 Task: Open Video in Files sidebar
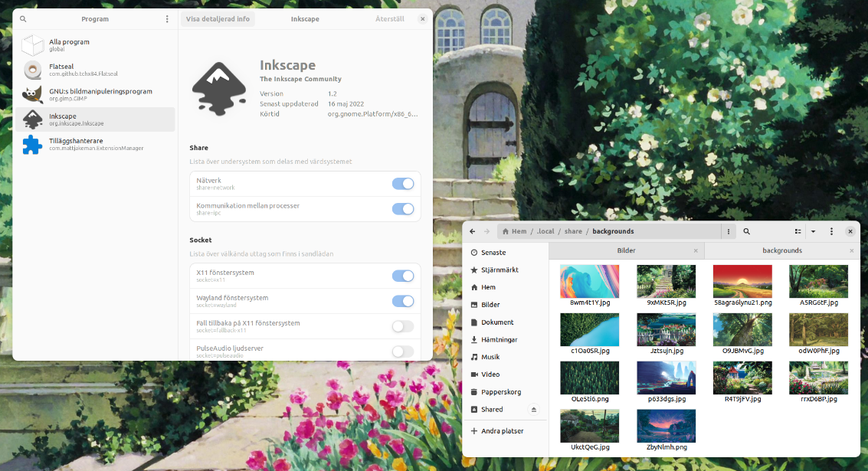click(x=505, y=375)
